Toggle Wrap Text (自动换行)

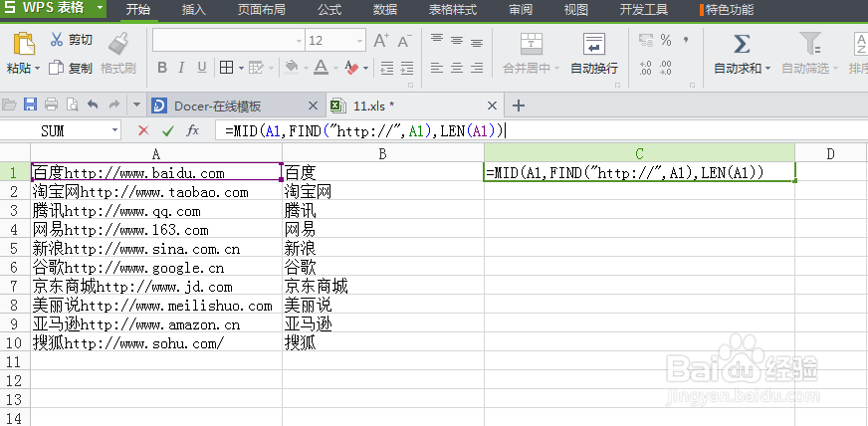[x=594, y=54]
